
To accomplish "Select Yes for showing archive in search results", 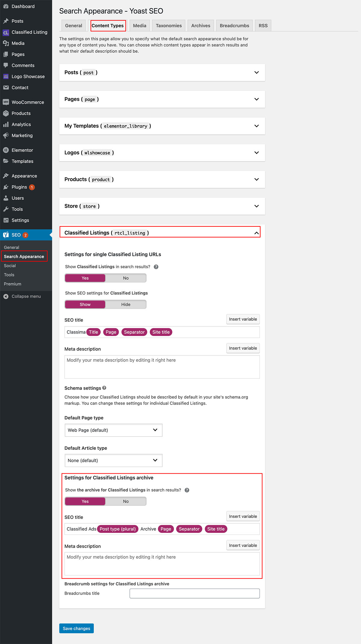I will coord(85,502).
